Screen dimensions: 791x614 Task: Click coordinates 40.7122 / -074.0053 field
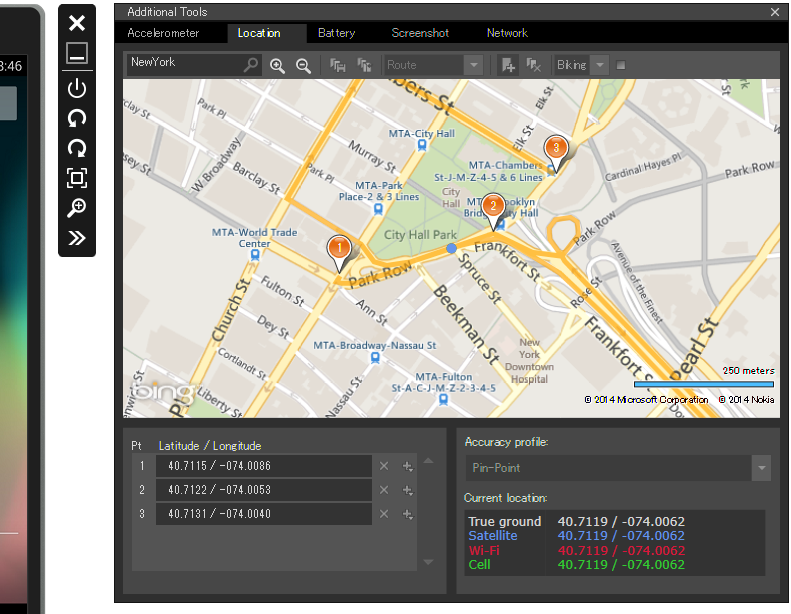click(264, 490)
